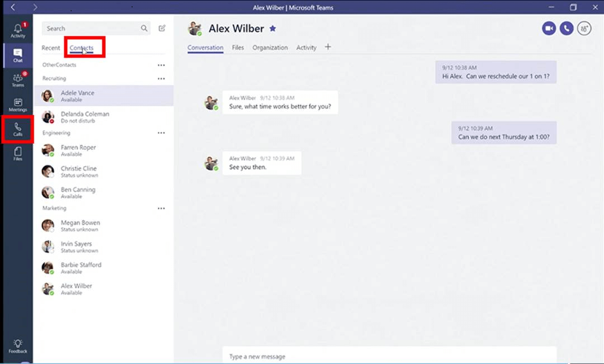Open Teams in the left sidebar
The height and width of the screenshot is (364, 604).
(x=17, y=80)
